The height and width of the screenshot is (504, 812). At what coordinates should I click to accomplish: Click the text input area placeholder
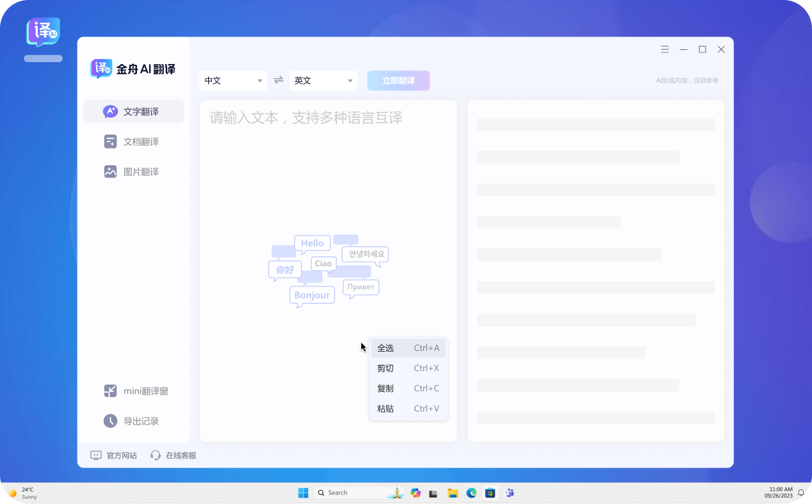point(306,118)
